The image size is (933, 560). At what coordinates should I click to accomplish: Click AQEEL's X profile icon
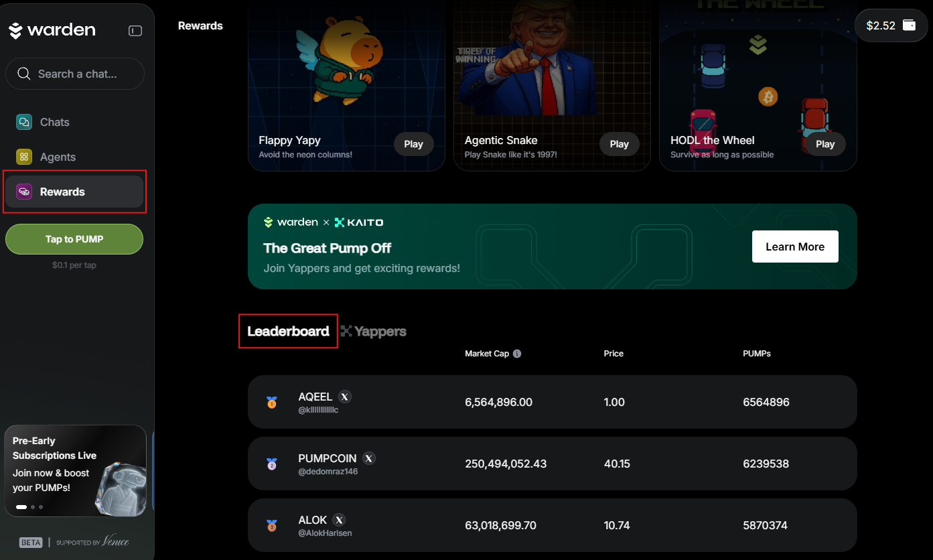click(344, 397)
